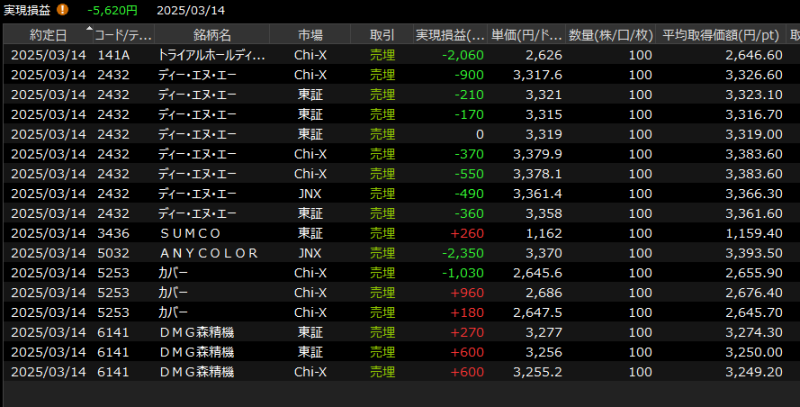Click unit price 2,647.5 cell
This screenshot has width=800, height=407.
538,313
